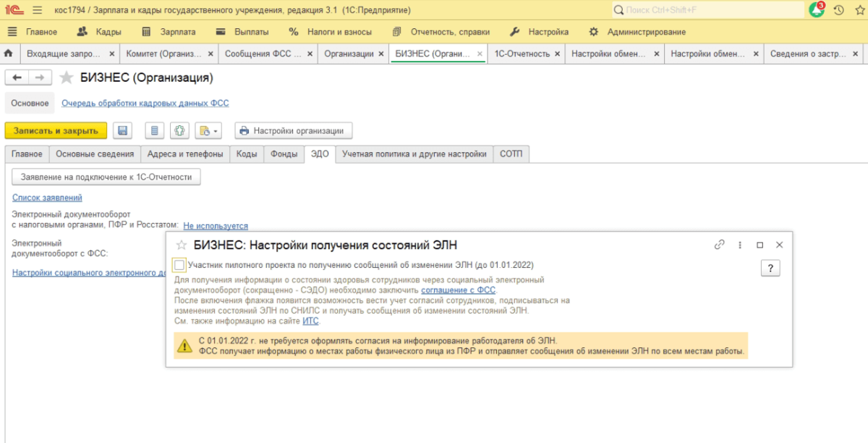Open the Зарплата section menu
Screen dimensions: 868x443
point(169,32)
